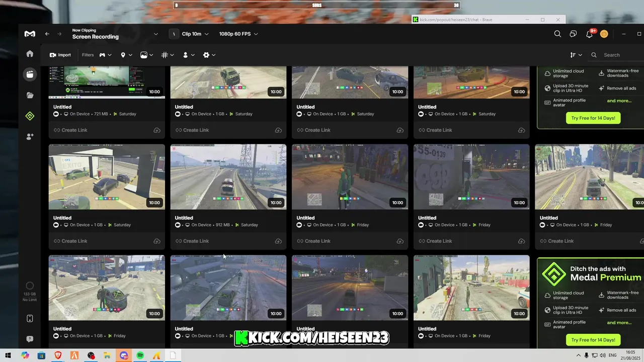Image resolution: width=644 pixels, height=362 pixels.
Task: Expand the location pin filter dropdown
Action: click(126, 55)
